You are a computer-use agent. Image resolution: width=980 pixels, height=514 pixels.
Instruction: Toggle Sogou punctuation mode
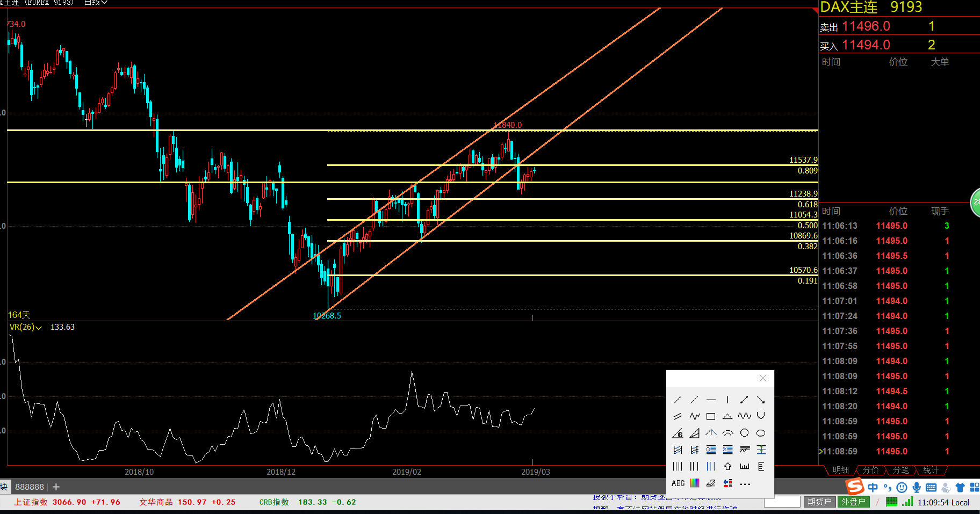[888, 487]
